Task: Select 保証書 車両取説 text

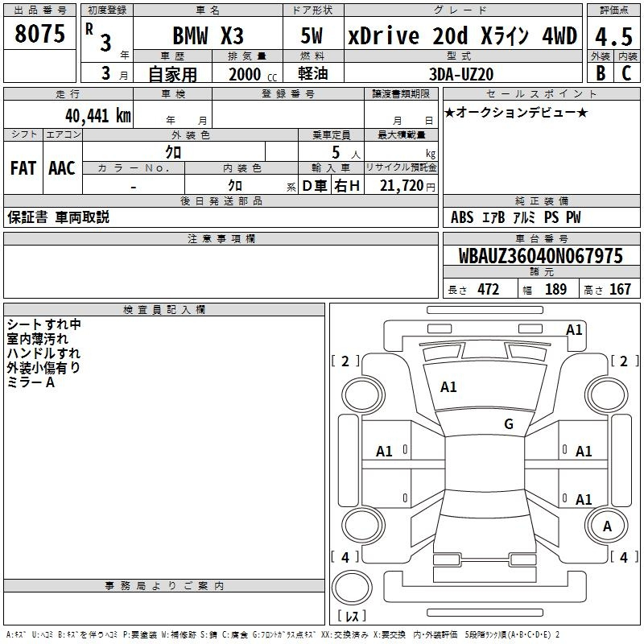Action: [x=58, y=217]
